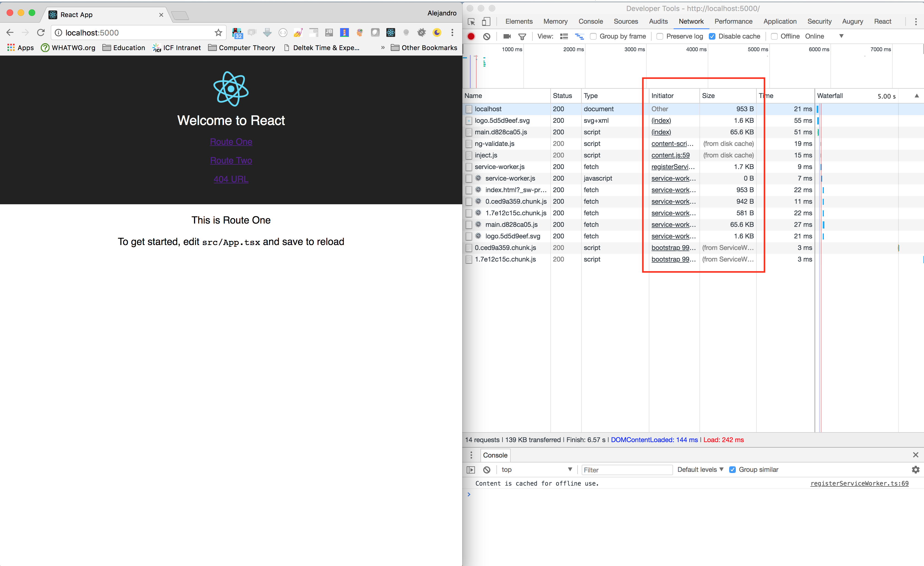The width and height of the screenshot is (924, 566).
Task: Click the red record network log button
Action: click(471, 36)
